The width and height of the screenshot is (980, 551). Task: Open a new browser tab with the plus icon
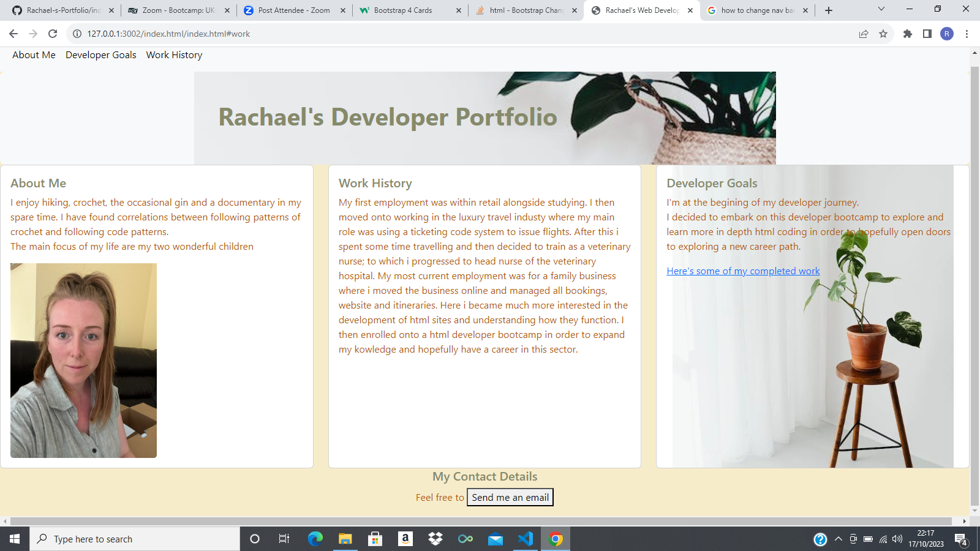point(828,10)
